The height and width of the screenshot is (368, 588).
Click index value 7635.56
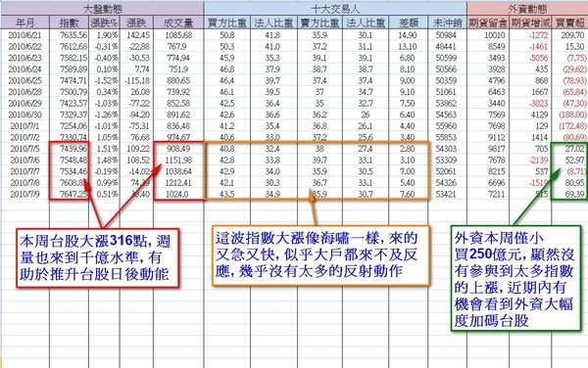(x=73, y=35)
